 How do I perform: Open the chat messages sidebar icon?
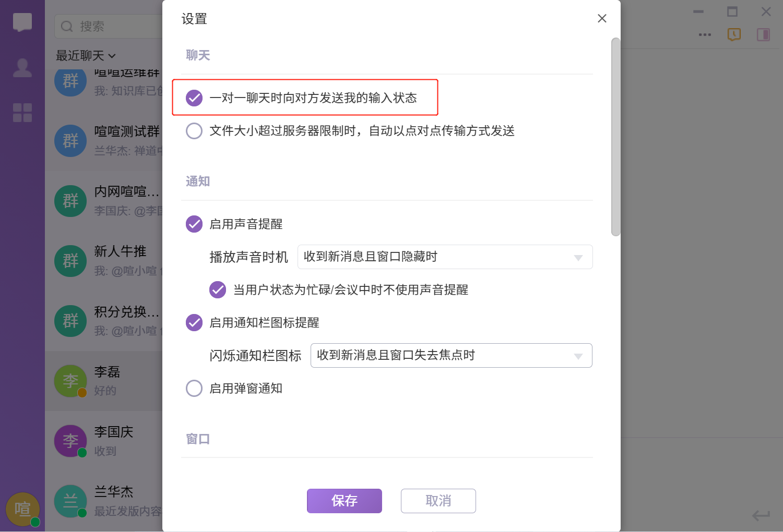pos(22,22)
